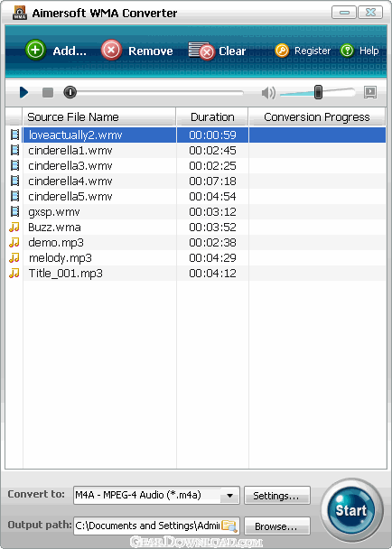The height and width of the screenshot is (549, 392).
Task: Select demo.mp3 in the list
Action: pos(196,243)
